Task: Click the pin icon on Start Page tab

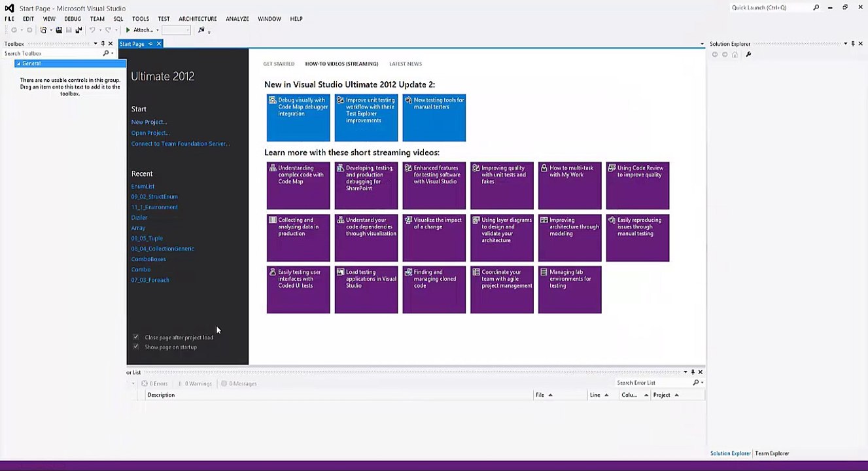Action: click(150, 44)
